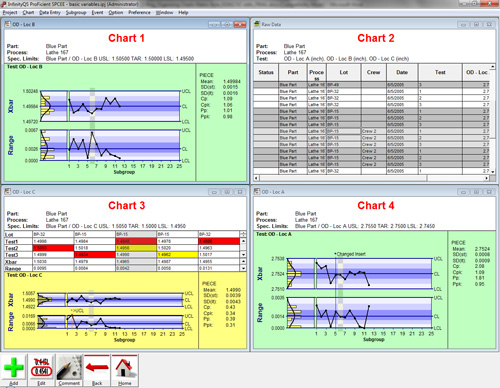Open the Option menu

pyautogui.click(x=116, y=13)
